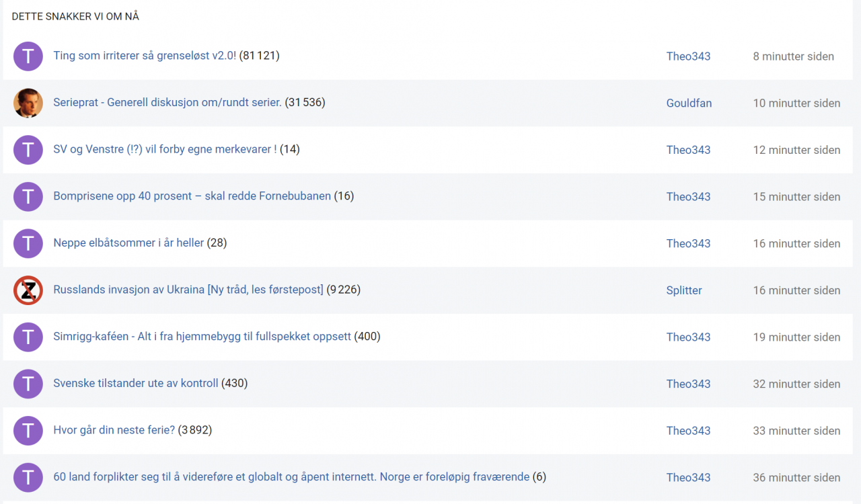
Task: Open Serieprat general series discussion thread
Action: click(x=167, y=103)
